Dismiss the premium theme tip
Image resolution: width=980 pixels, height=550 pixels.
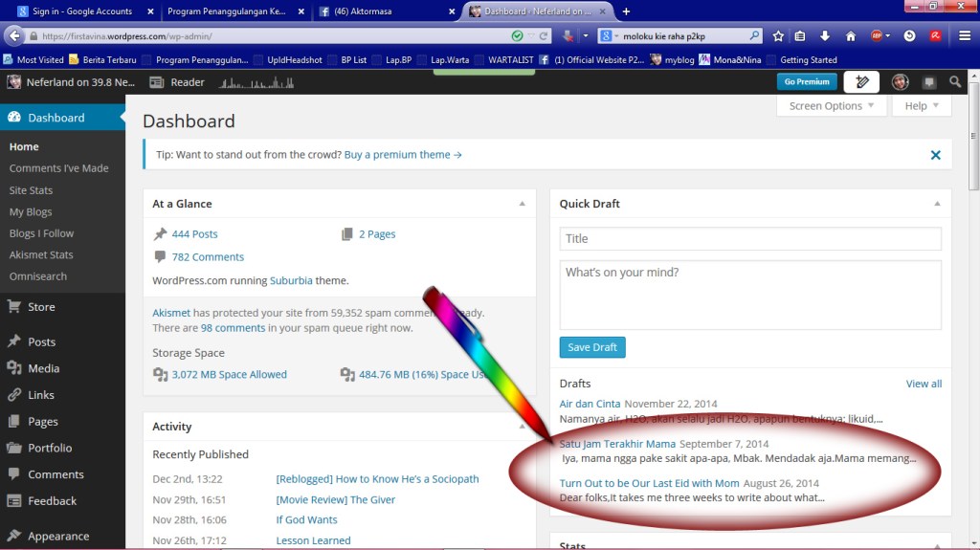tap(935, 155)
